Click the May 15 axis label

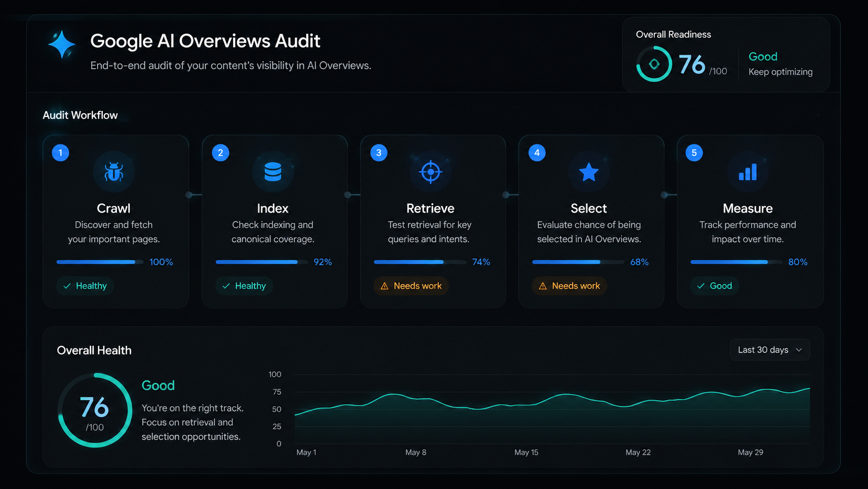[x=526, y=453]
